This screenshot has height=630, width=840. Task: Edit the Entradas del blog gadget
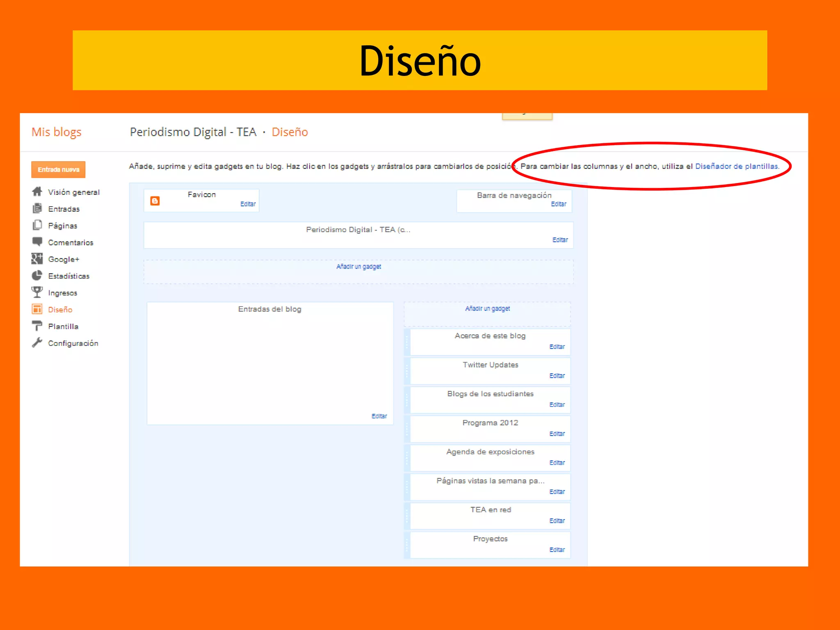tap(379, 416)
